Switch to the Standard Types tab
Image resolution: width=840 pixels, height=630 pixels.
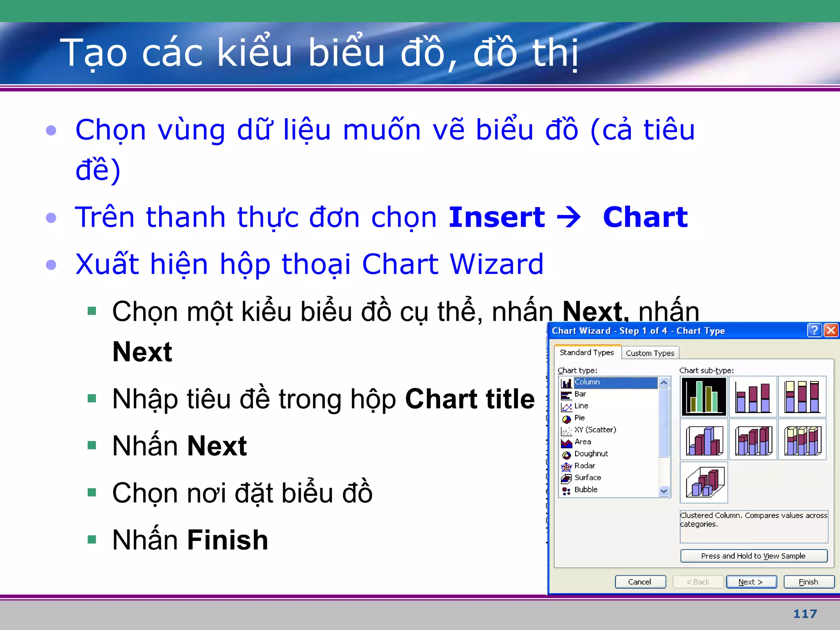(x=587, y=353)
